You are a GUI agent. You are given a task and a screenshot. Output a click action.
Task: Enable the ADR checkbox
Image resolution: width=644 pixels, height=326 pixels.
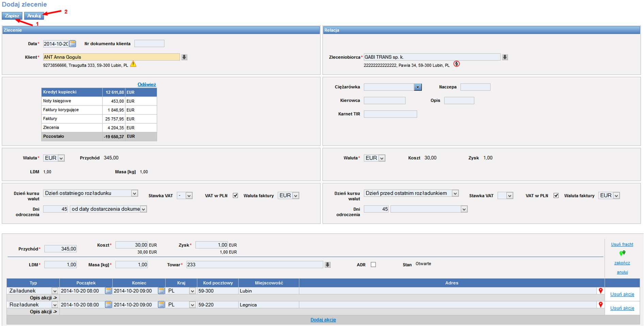pyautogui.click(x=373, y=264)
